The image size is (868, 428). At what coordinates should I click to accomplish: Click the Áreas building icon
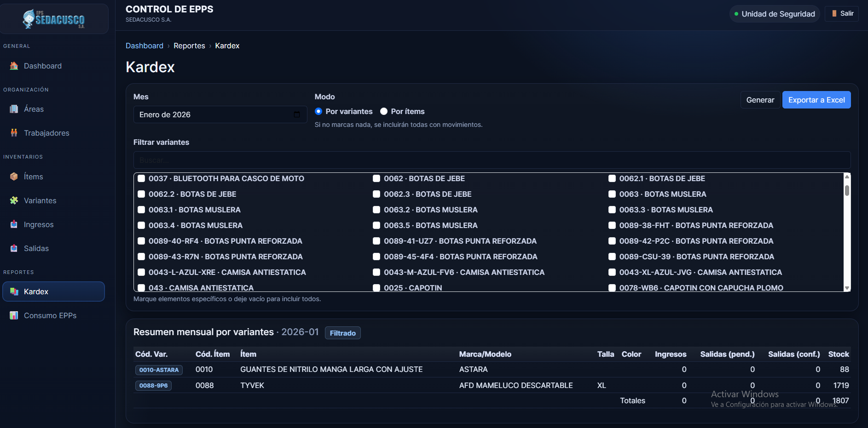14,109
